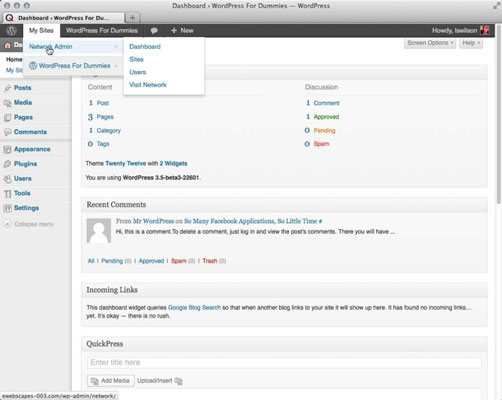Click the Incoming Links widget header
The image size is (502, 400).
tap(284, 290)
